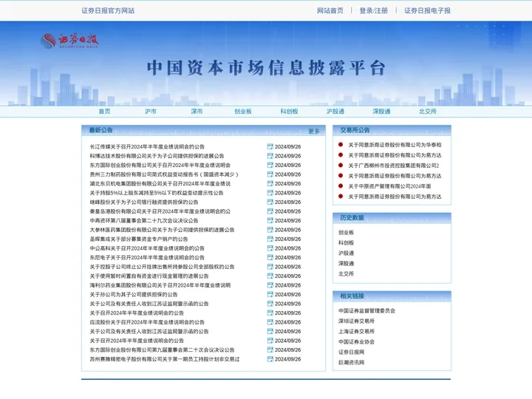Screen dimensions: 532x399
Task: Select 深股通 in the navigation bar
Action: pyautogui.click(x=381, y=112)
